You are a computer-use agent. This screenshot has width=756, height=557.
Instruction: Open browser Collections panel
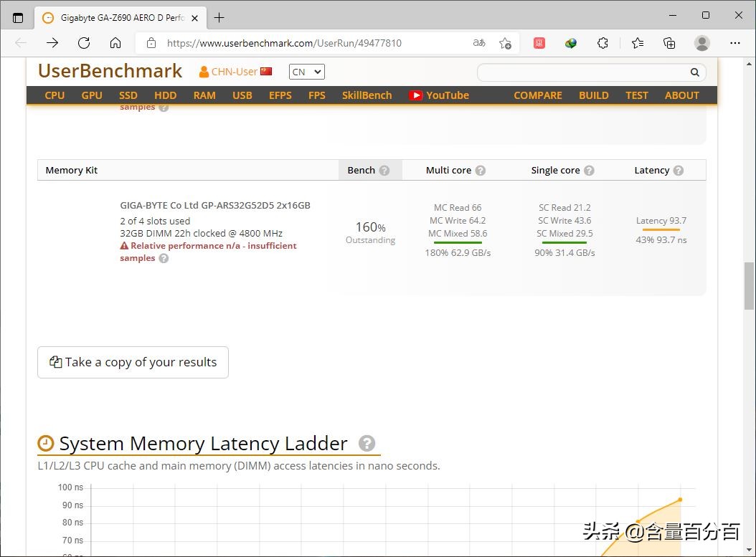pyautogui.click(x=669, y=43)
